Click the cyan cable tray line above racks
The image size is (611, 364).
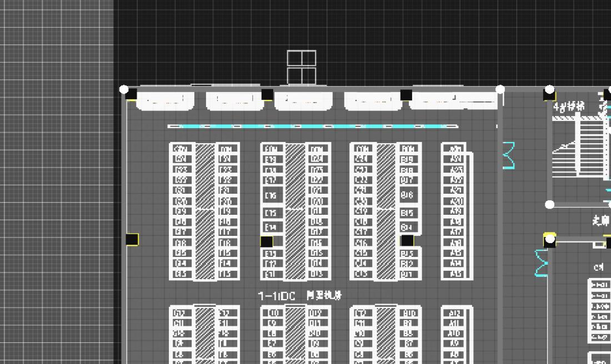[x=311, y=127]
